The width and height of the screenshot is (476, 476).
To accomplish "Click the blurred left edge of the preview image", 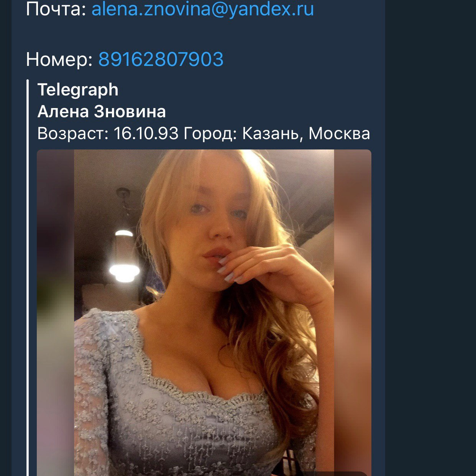I will tap(55, 307).
